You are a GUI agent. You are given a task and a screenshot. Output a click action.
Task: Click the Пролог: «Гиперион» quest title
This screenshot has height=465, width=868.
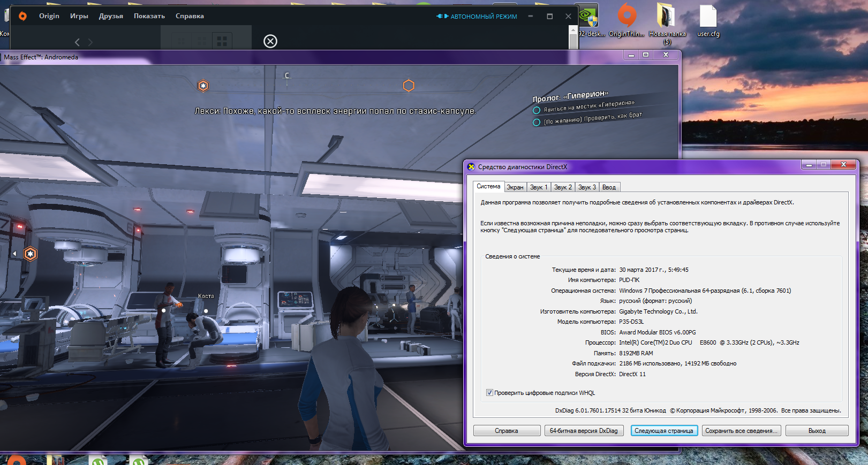pyautogui.click(x=570, y=96)
